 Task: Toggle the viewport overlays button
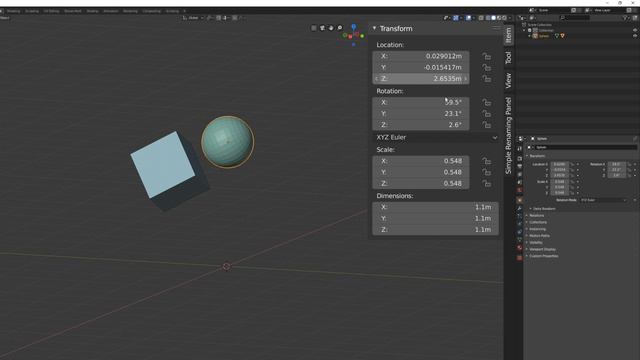point(468,18)
